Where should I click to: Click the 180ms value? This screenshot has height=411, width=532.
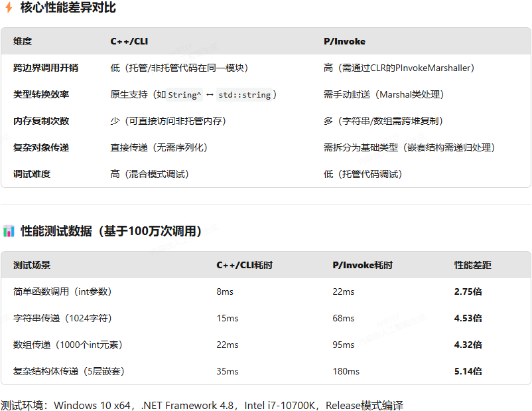(x=346, y=371)
